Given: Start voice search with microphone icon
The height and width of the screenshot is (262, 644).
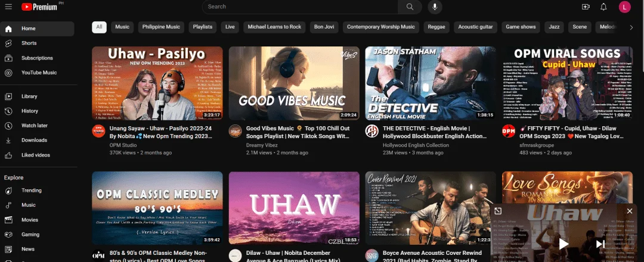Looking at the screenshot, I should coord(435,7).
